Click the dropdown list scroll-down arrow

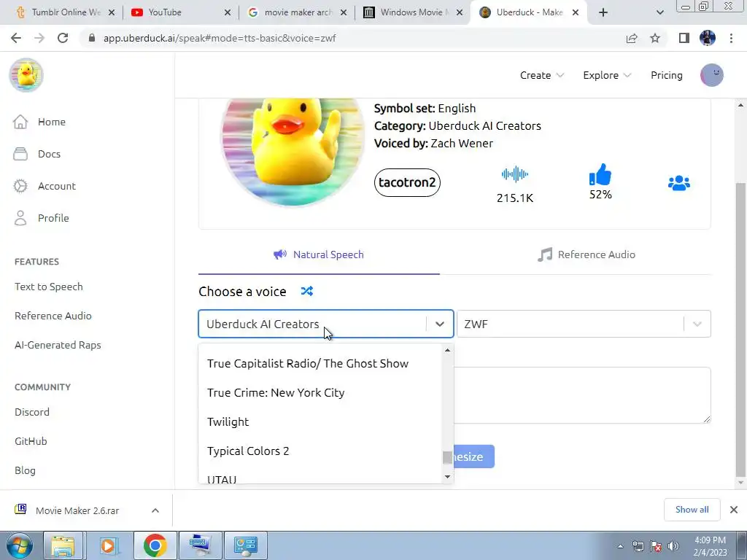pyautogui.click(x=447, y=477)
